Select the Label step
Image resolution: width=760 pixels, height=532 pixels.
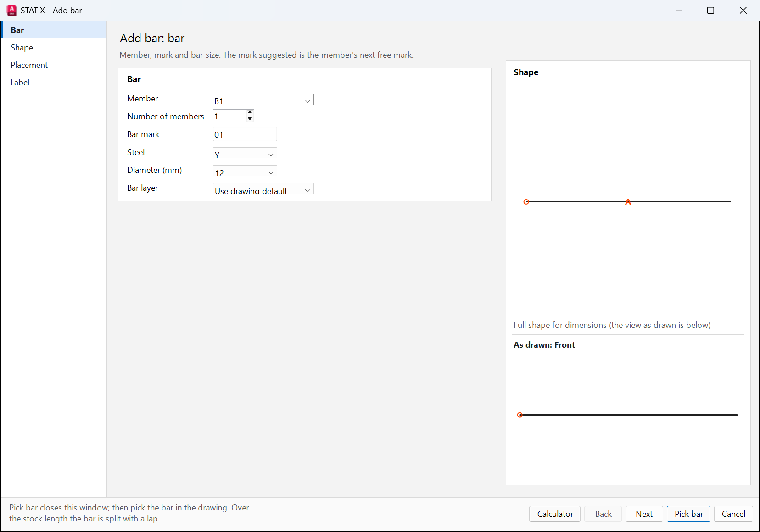(x=54, y=82)
